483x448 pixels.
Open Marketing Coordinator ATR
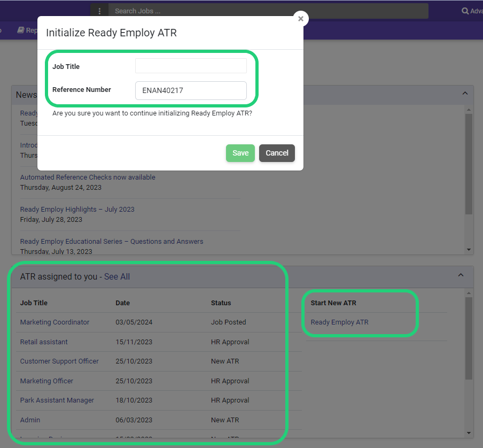pos(54,322)
